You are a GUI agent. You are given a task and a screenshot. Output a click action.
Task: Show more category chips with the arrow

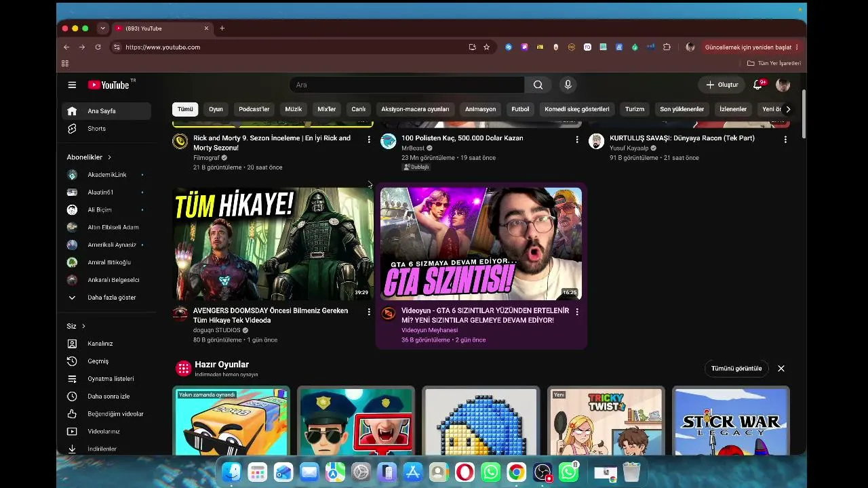click(787, 109)
